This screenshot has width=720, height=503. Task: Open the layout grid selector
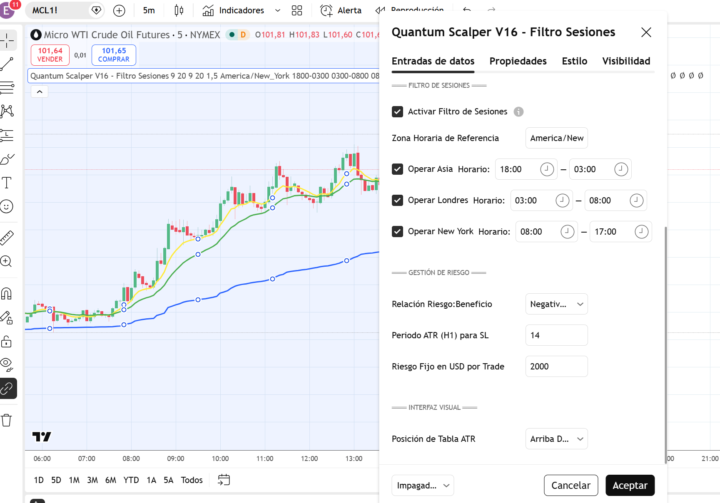(x=297, y=10)
